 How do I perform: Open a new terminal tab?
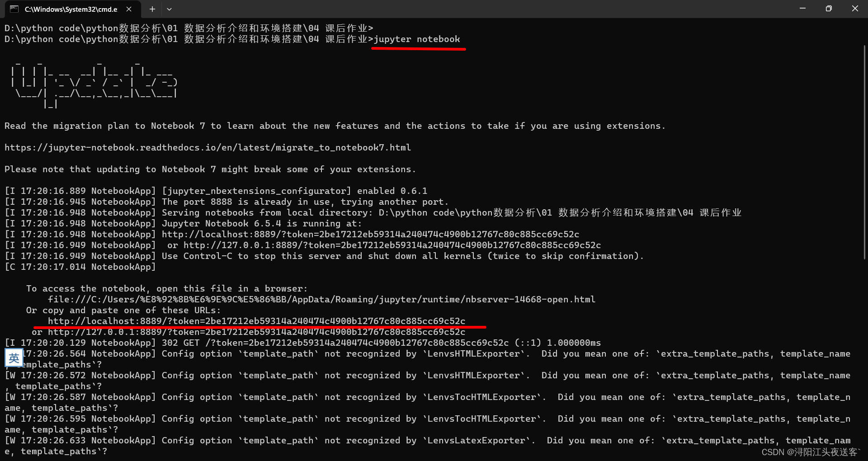152,9
